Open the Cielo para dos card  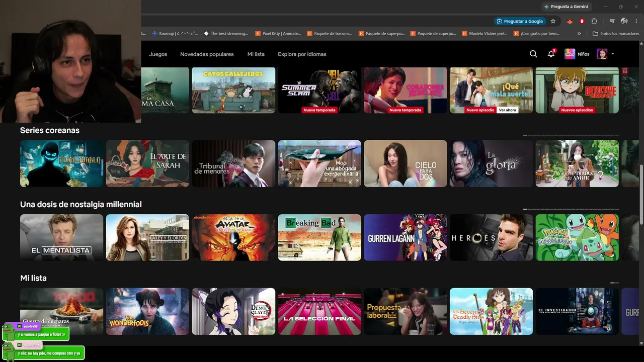[406, 163]
